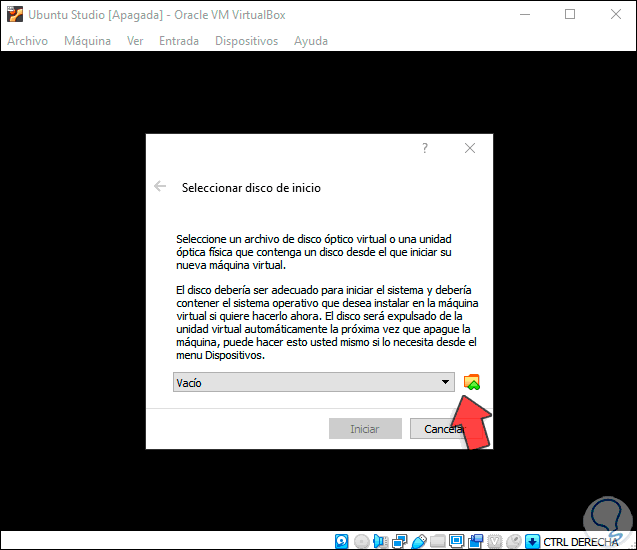Click the audio status icon
The image size is (637, 550).
381,541
